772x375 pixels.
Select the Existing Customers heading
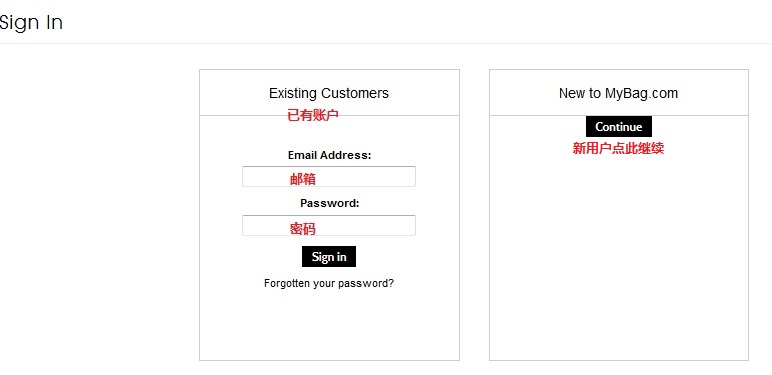pyautogui.click(x=329, y=93)
